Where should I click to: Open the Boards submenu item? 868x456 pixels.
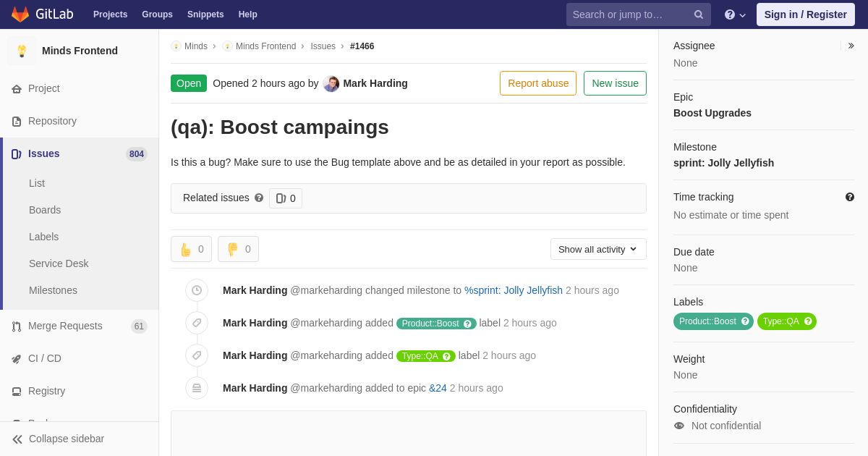(x=45, y=210)
